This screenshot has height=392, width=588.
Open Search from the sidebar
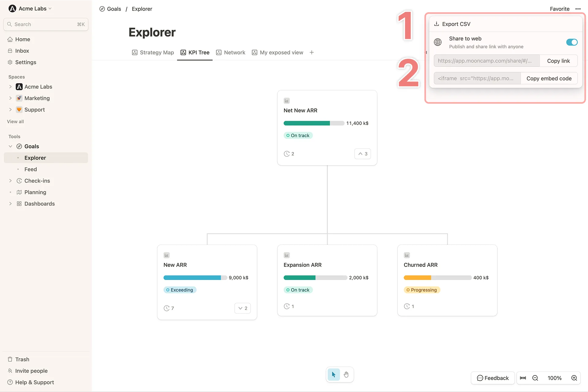[x=23, y=24]
